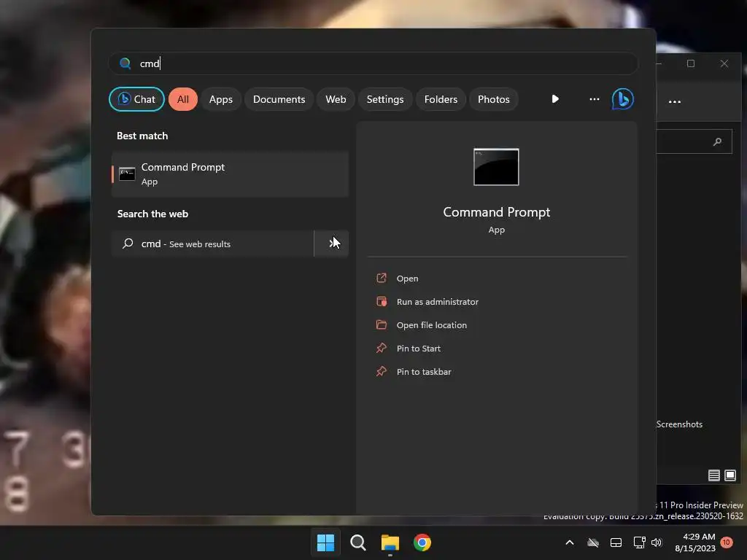Image resolution: width=747 pixels, height=560 pixels.
Task: Click the touch keyboard tray icon
Action: 616,542
